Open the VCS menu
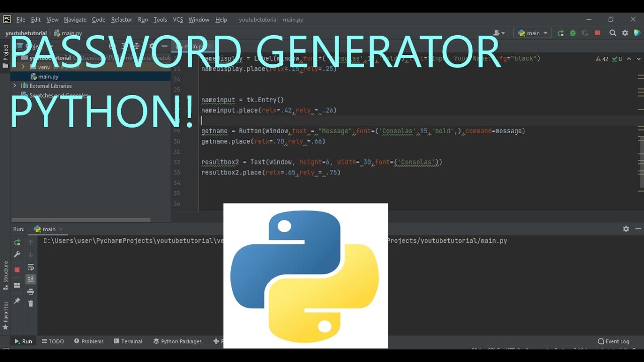Screen dimensions: 644x362 (178, 20)
